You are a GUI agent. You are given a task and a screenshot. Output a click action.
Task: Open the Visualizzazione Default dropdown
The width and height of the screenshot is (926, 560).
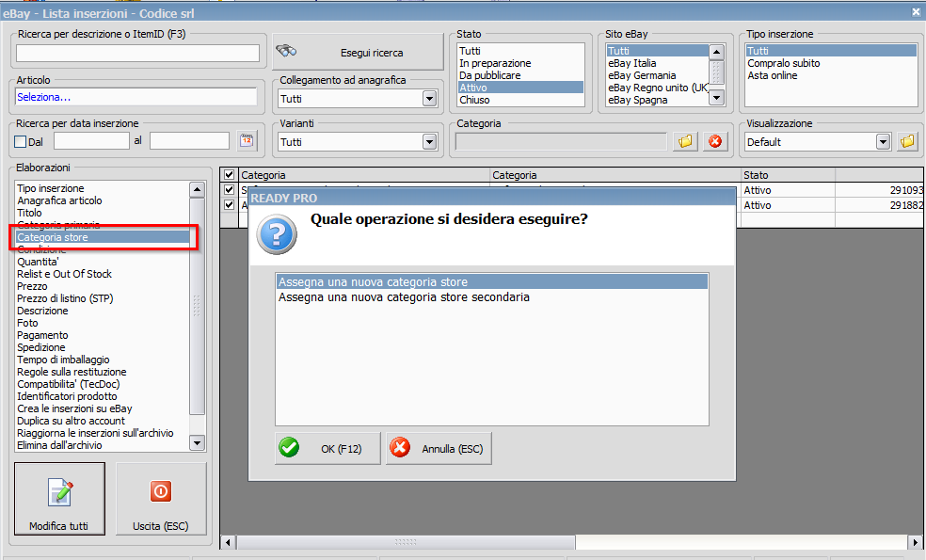pyautogui.click(x=883, y=142)
